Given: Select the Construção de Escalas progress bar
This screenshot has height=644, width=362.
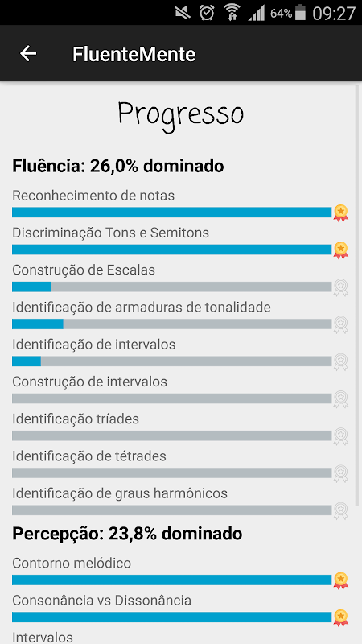Looking at the screenshot, I should tap(171, 287).
